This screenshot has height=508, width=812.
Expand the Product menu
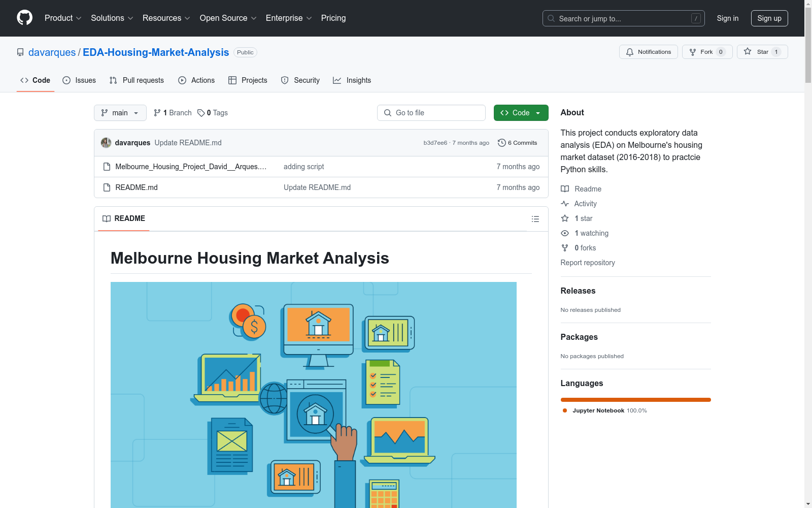click(63, 18)
